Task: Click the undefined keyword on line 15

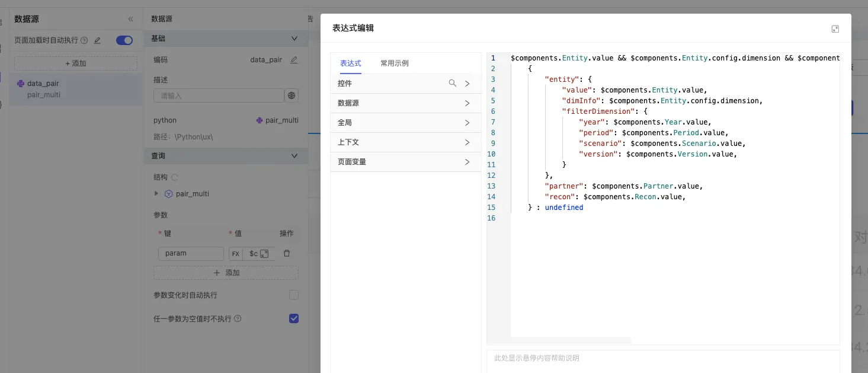Action: tap(564, 208)
